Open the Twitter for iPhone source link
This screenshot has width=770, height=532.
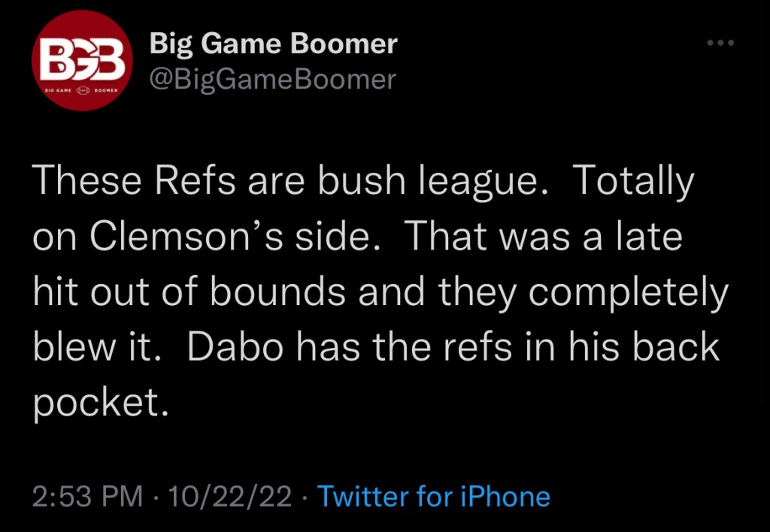click(434, 497)
